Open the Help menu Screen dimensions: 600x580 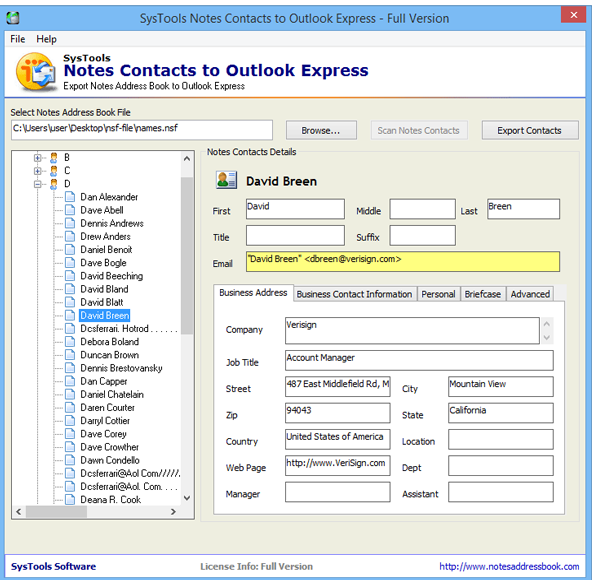tap(46, 39)
